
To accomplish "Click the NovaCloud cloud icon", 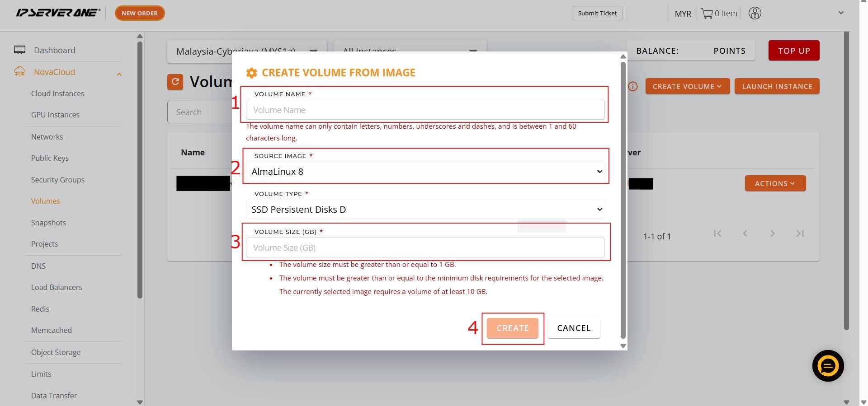I will 19,72.
